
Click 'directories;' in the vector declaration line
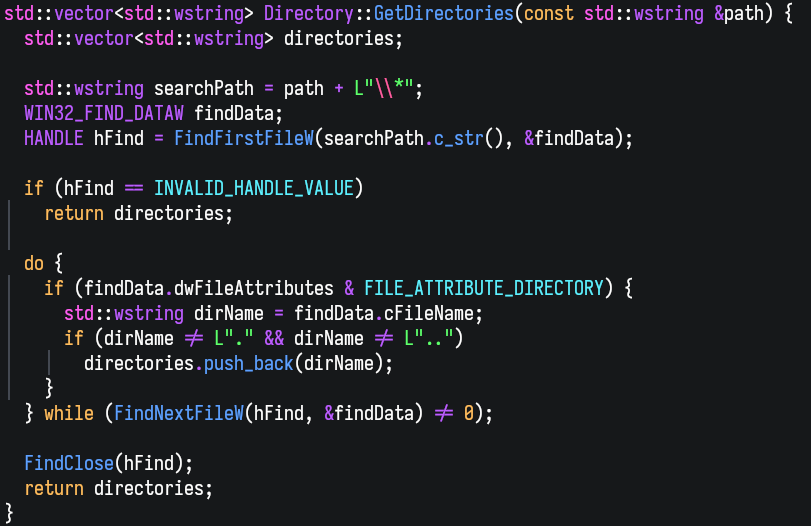343,38
